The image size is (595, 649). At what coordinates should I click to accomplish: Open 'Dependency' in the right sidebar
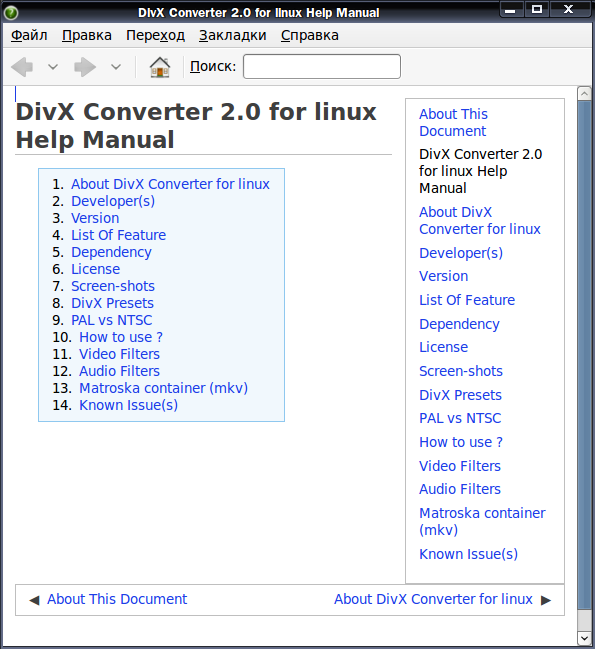click(x=459, y=324)
